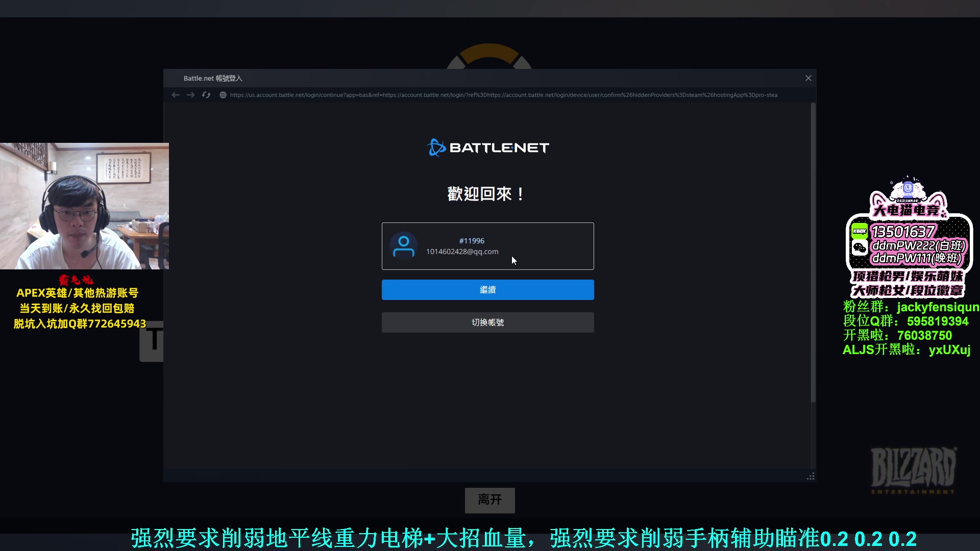Close the Battle.net 帳號登入 window
The image size is (980, 551).
[x=808, y=78]
